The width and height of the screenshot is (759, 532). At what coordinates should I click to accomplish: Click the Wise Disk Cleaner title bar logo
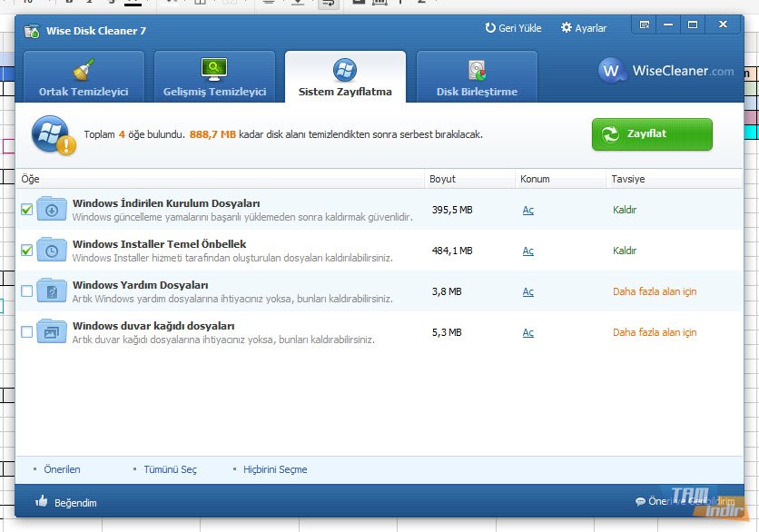(32, 31)
